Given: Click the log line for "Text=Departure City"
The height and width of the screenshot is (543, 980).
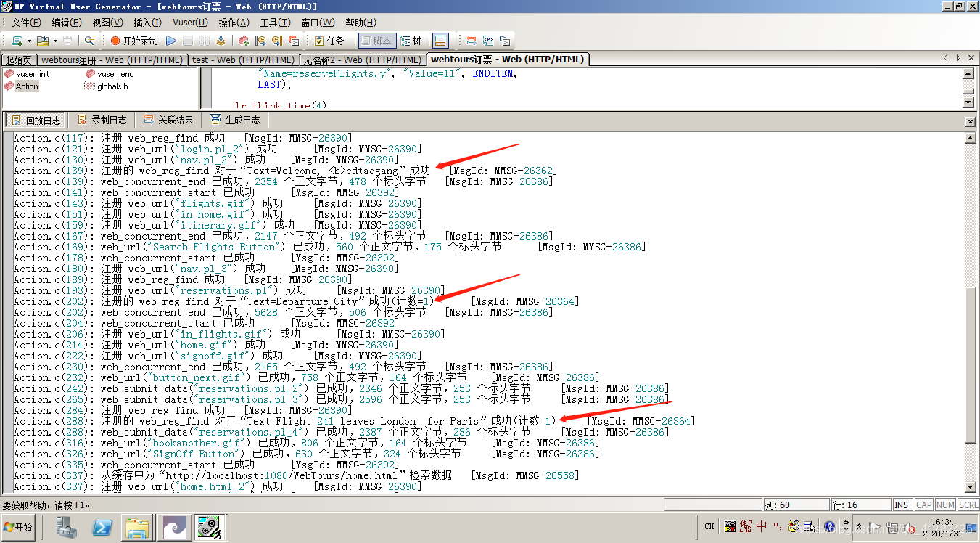Looking at the screenshot, I should (x=296, y=301).
